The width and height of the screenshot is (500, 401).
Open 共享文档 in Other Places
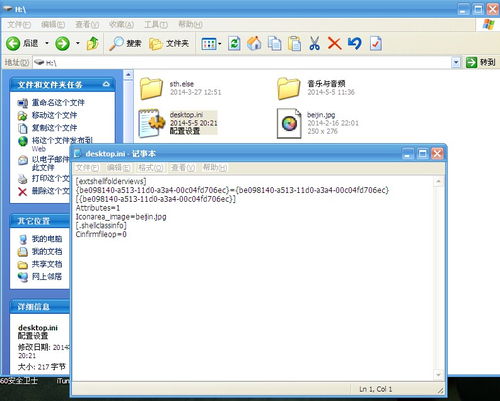pyautogui.click(x=47, y=264)
